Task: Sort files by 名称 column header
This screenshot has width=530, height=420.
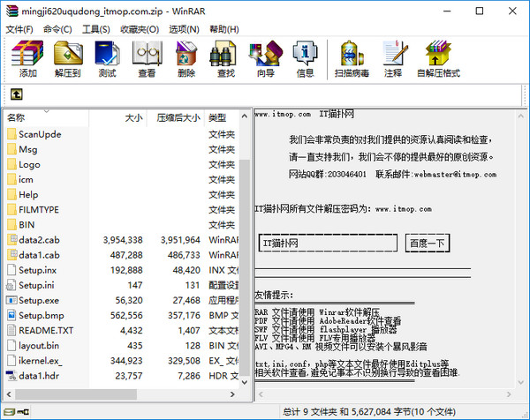Action: coord(47,117)
